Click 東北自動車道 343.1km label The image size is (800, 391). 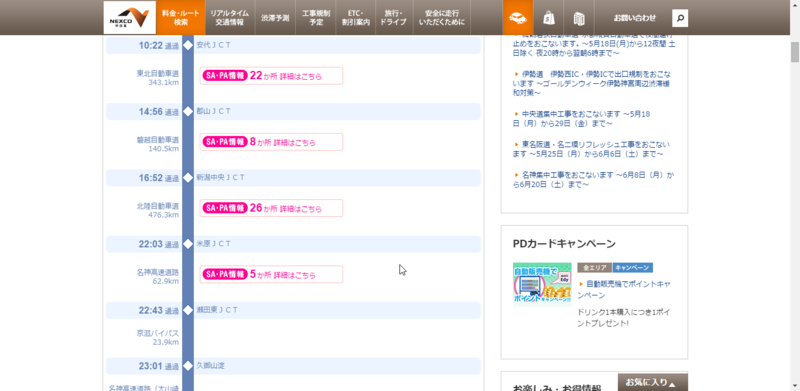[x=158, y=78]
